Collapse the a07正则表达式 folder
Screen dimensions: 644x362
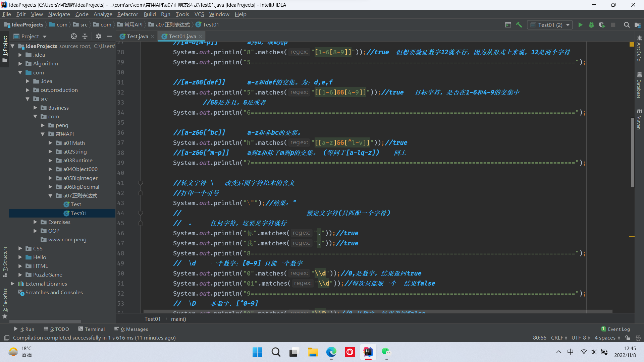(50, 196)
